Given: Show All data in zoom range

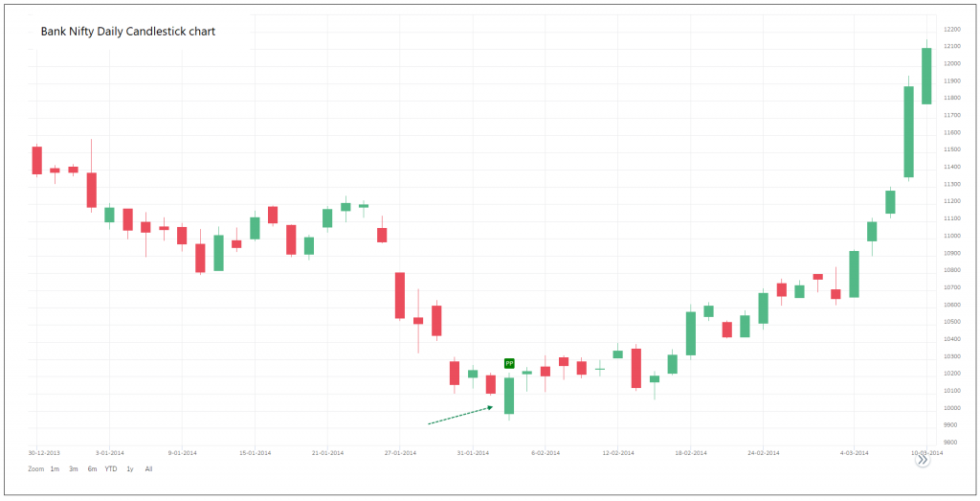Looking at the screenshot, I should [148, 469].
